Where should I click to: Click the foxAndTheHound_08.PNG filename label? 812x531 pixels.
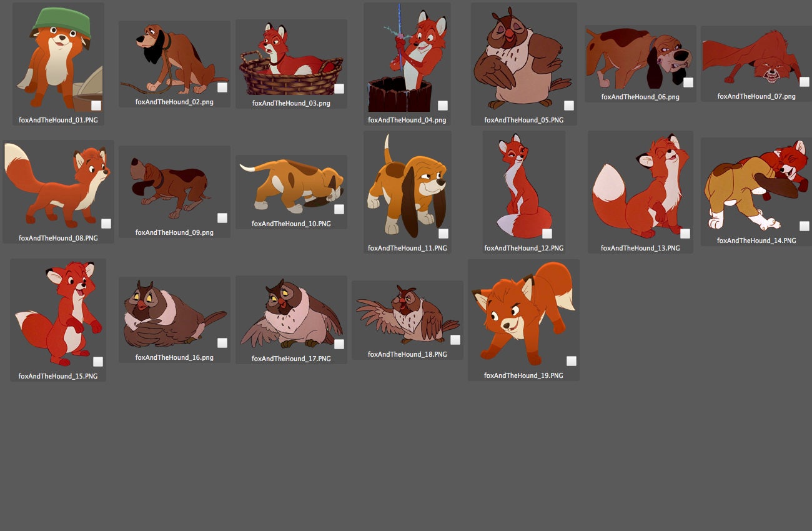(58, 237)
